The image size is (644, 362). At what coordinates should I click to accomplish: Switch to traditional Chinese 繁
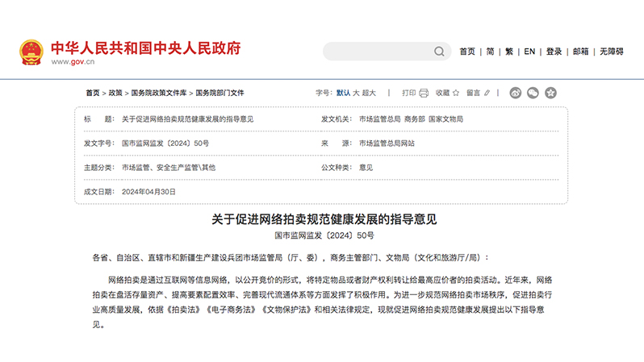point(509,52)
